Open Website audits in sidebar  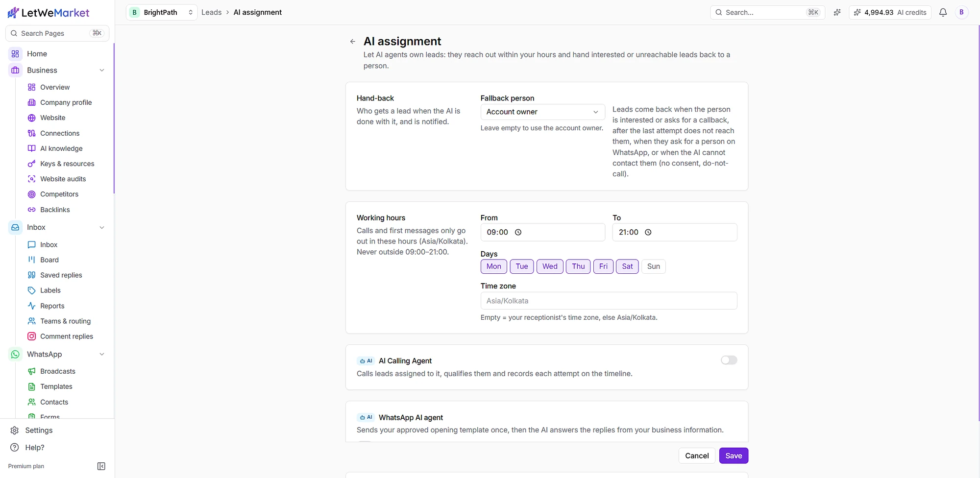(63, 179)
